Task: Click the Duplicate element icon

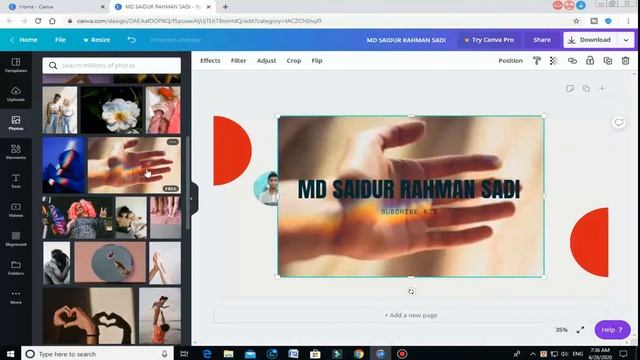Action: click(608, 61)
